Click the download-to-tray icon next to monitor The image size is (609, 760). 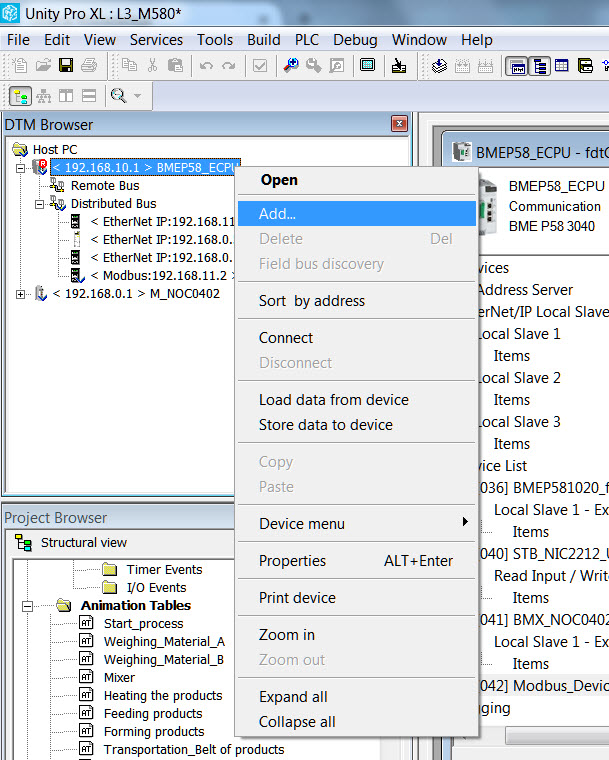tap(399, 65)
